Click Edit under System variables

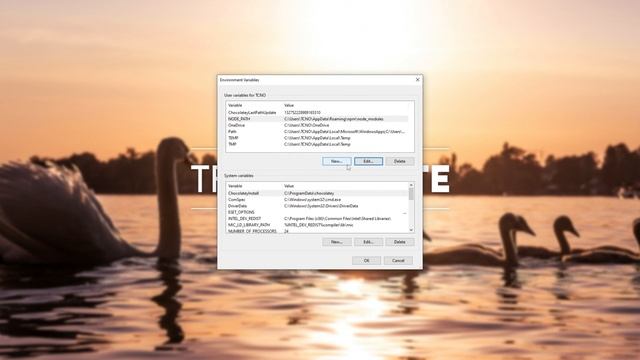(x=369, y=242)
